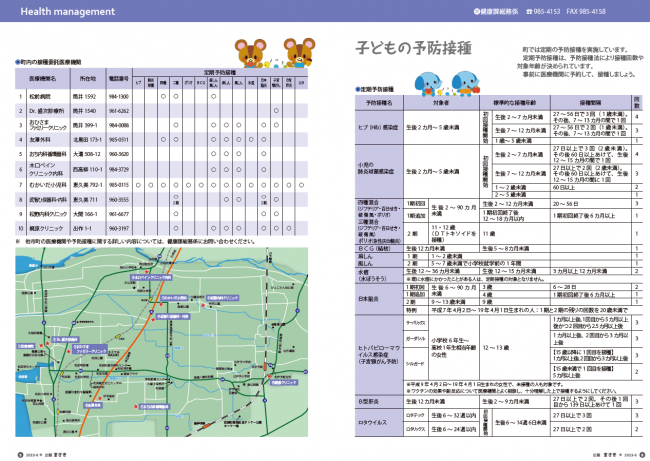Select vaccine name "ロタウイルス"
The image size is (650, 461).
tap(373, 422)
